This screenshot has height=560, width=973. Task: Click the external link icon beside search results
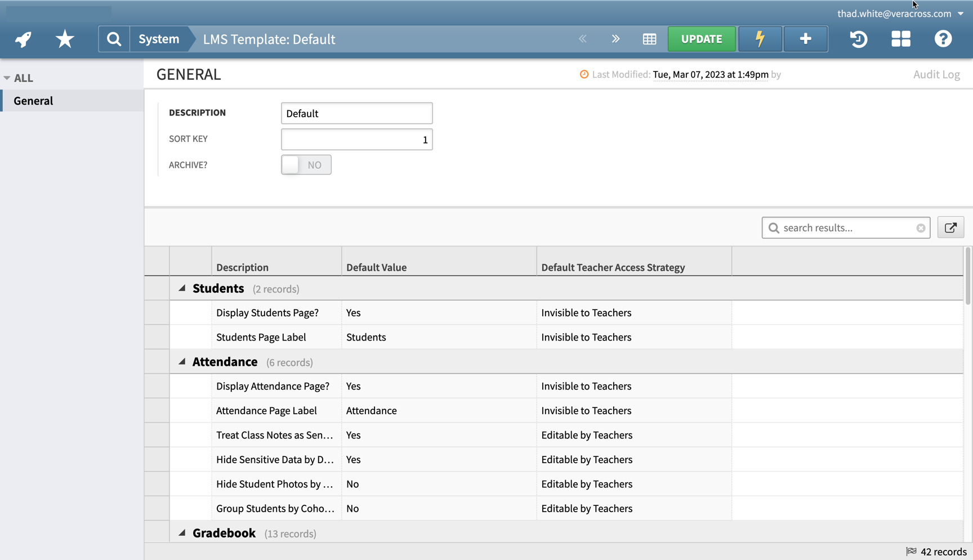coord(950,227)
